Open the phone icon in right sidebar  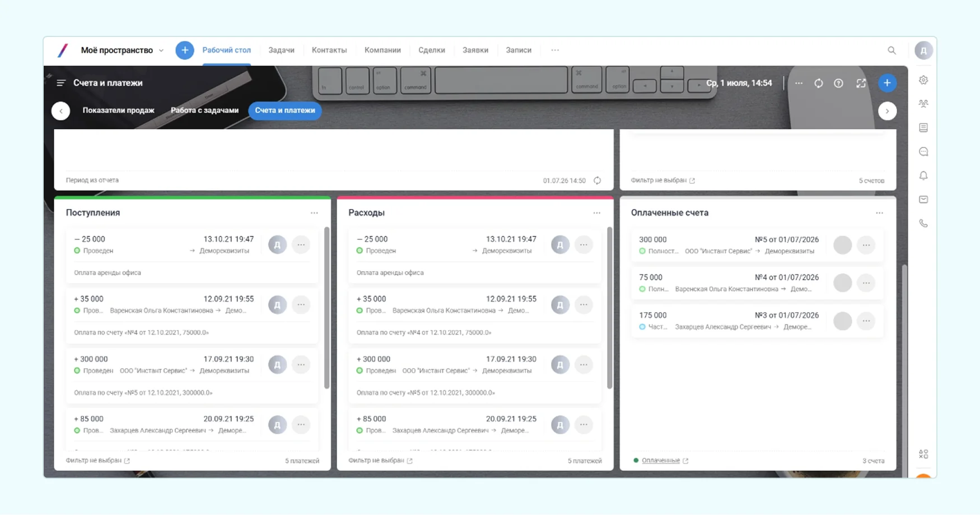tap(923, 224)
